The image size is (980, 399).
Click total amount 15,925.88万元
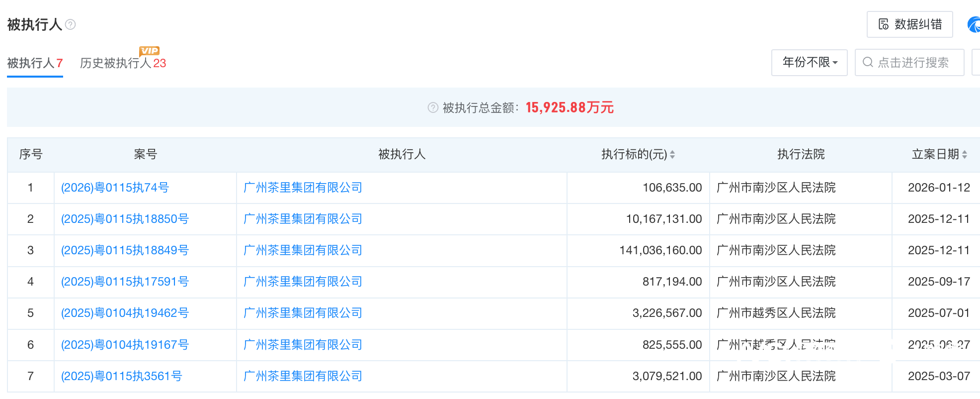(570, 107)
